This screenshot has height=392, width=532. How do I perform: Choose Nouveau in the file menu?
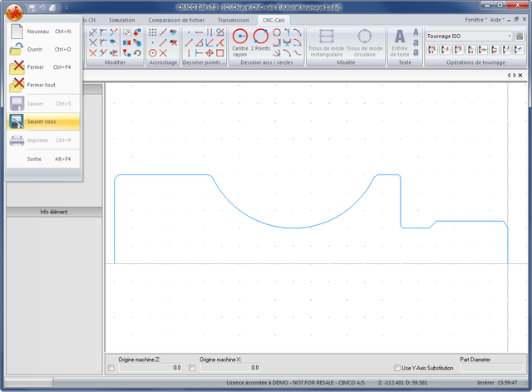(x=43, y=32)
